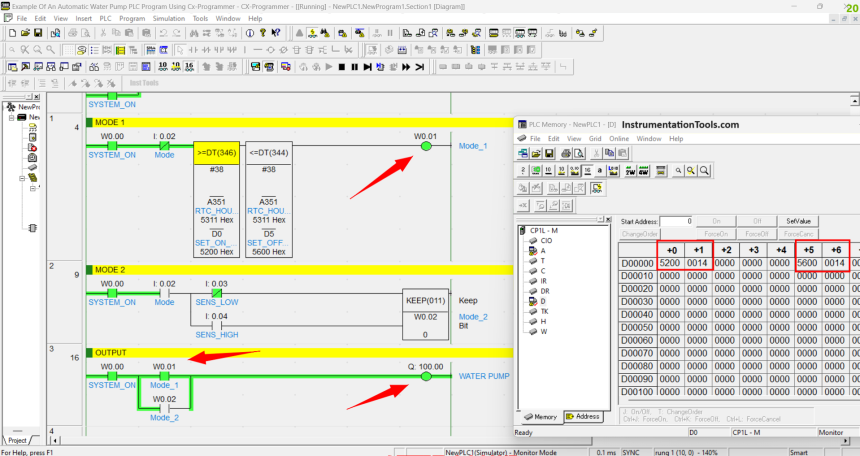This screenshot has width=860, height=456.
Task: Select the A memory area in tree
Action: (543, 251)
